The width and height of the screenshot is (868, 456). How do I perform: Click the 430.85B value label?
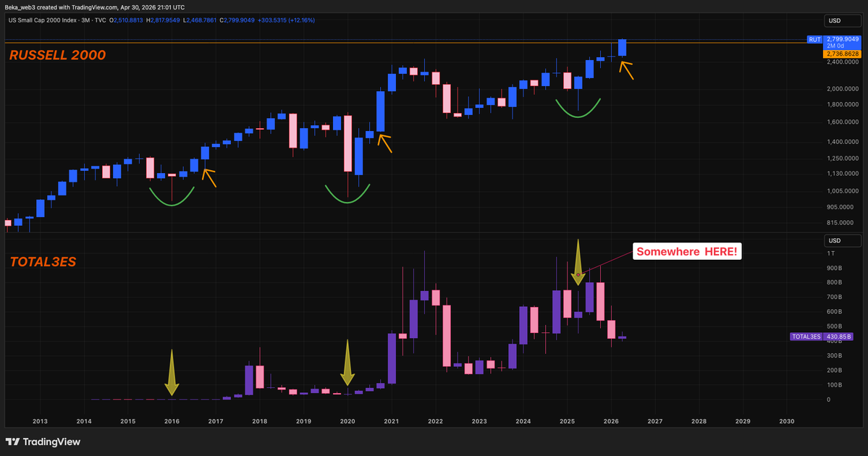[838, 337]
